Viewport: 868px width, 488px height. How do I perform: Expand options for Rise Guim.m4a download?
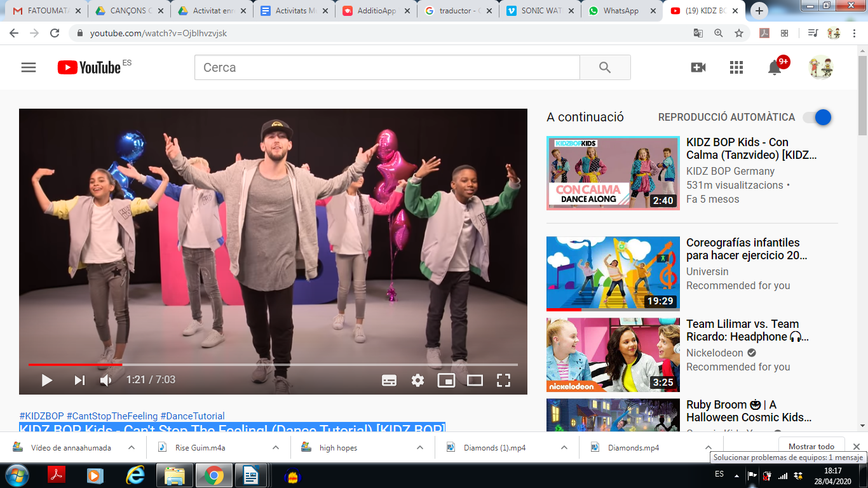point(276,447)
